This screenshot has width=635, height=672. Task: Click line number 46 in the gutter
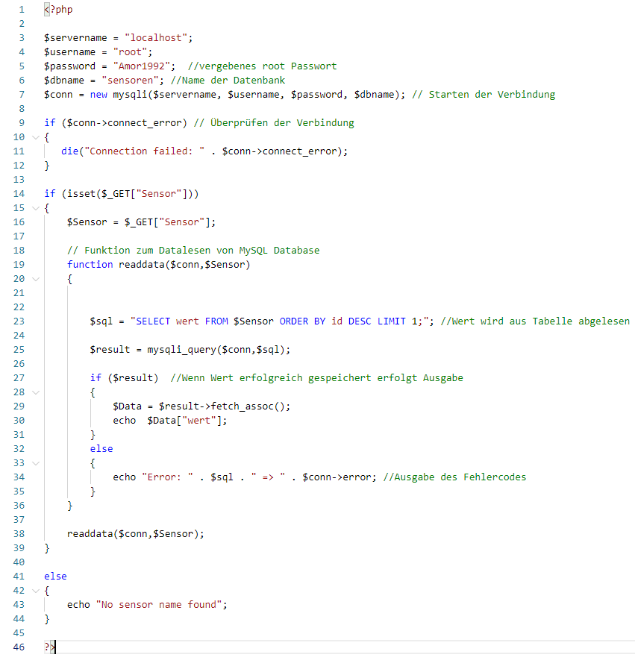click(19, 647)
